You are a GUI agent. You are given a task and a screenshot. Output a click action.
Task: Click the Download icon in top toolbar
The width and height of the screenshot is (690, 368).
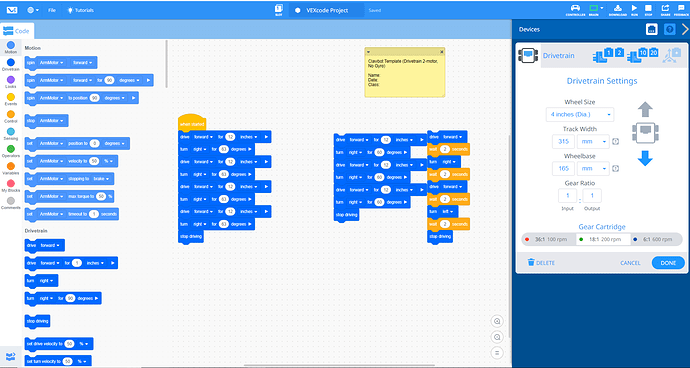[x=617, y=8]
